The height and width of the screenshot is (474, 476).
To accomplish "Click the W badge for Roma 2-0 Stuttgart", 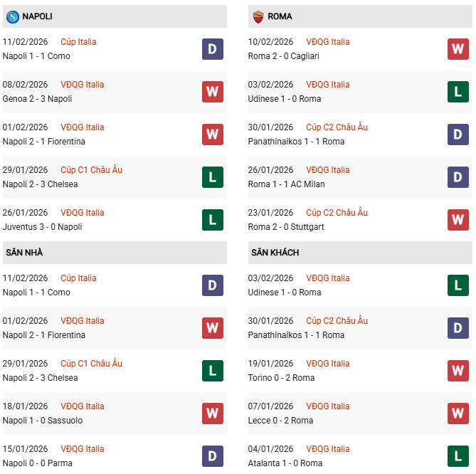I will coord(458,220).
